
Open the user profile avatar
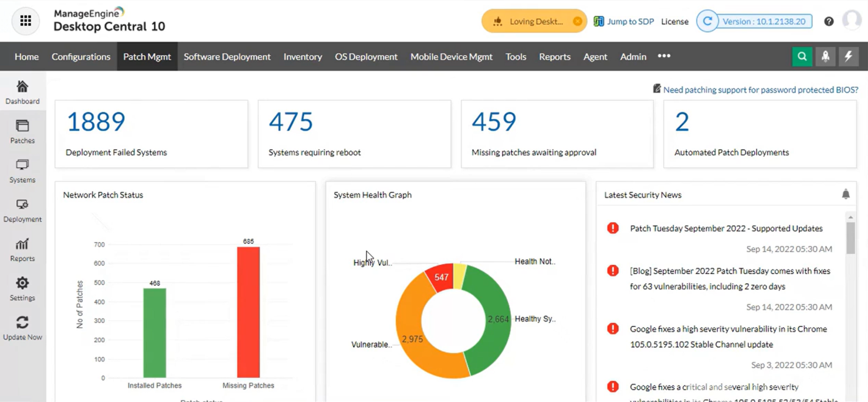coord(852,21)
